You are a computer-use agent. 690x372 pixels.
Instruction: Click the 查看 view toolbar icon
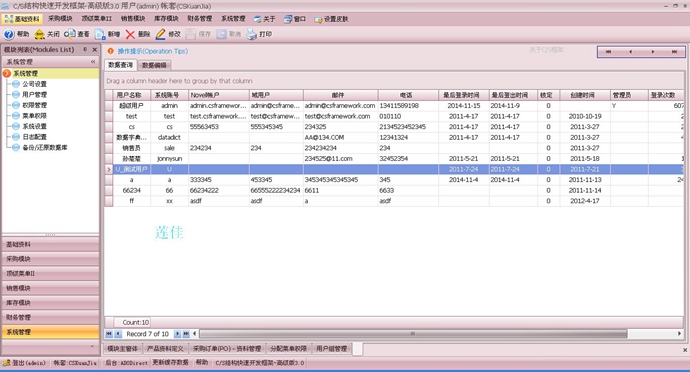tap(70, 34)
